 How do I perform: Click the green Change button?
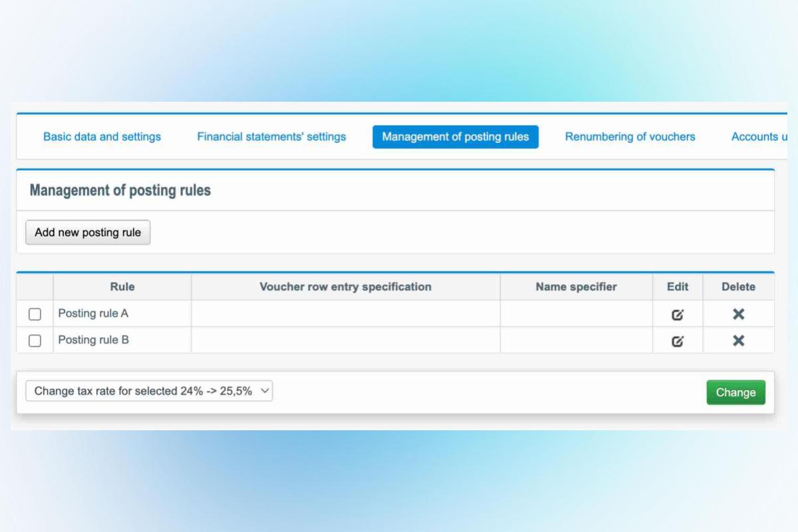point(735,392)
